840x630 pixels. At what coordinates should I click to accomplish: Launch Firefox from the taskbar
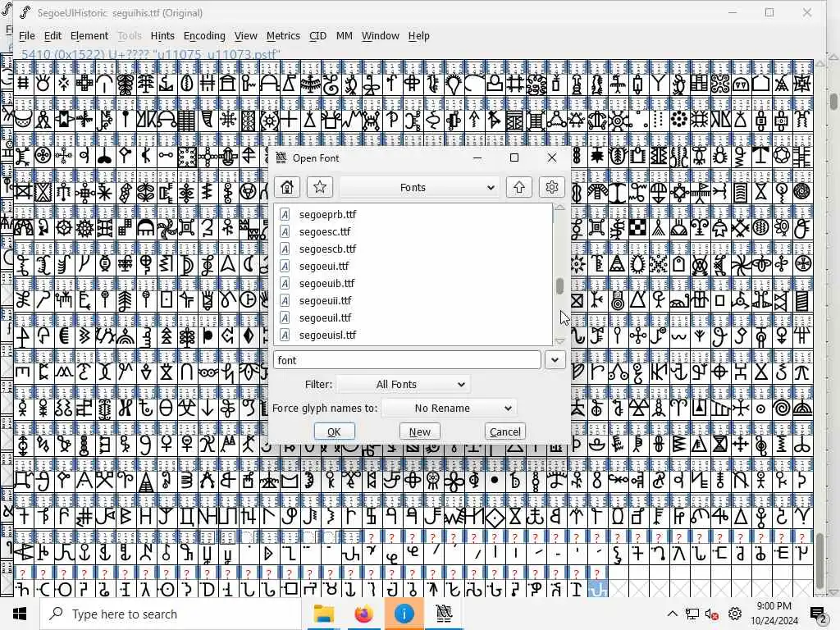(363, 614)
